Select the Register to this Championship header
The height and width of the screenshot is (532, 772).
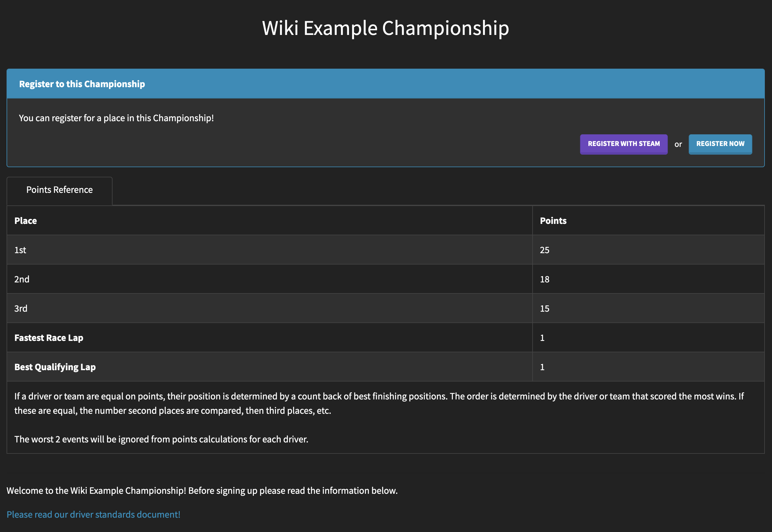coord(82,84)
